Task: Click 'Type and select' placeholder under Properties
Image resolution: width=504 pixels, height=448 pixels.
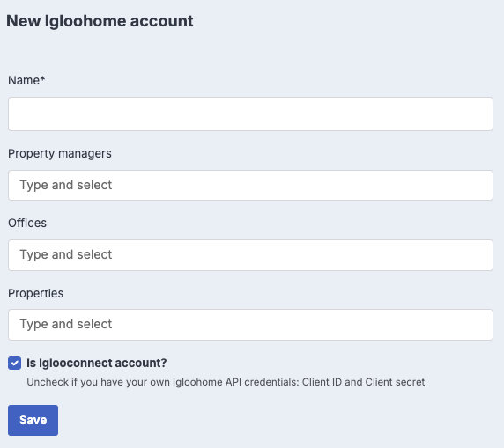Action: [66, 325]
